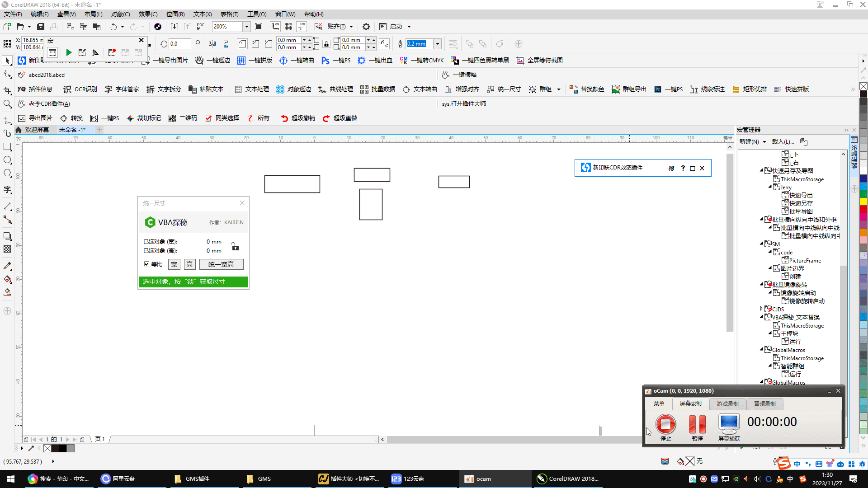Click the 统一宽高 button
This screenshot has width=868, height=488.
[221, 264]
